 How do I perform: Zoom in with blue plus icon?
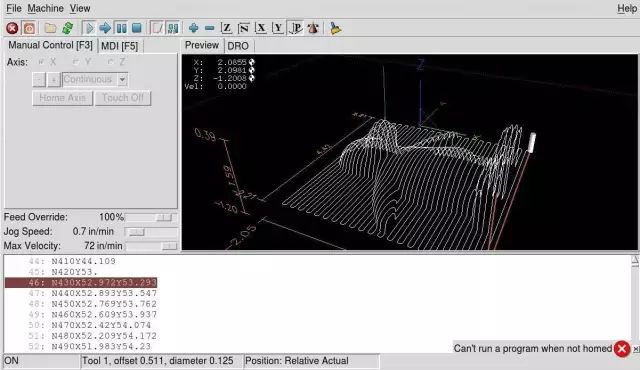tap(193, 28)
